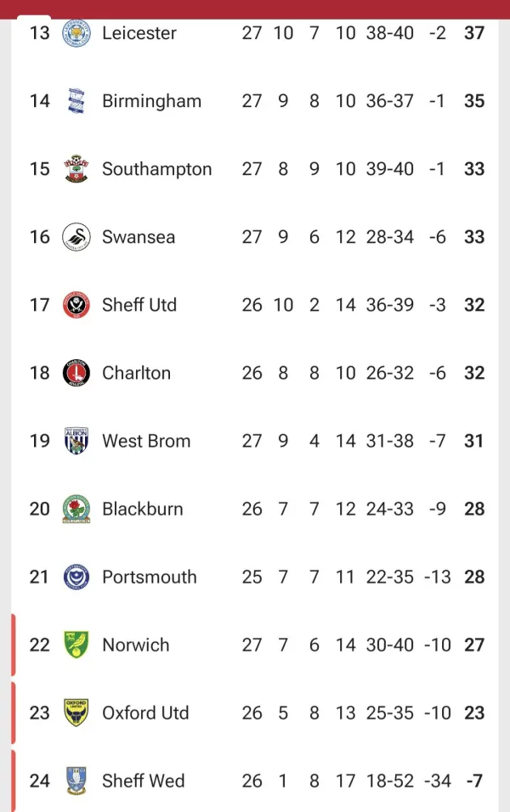
Task: Click the Swansea swan logo
Action: click(x=76, y=237)
